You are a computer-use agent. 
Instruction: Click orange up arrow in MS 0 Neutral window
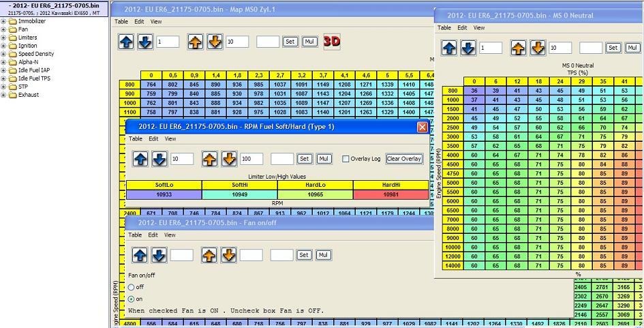(x=519, y=48)
